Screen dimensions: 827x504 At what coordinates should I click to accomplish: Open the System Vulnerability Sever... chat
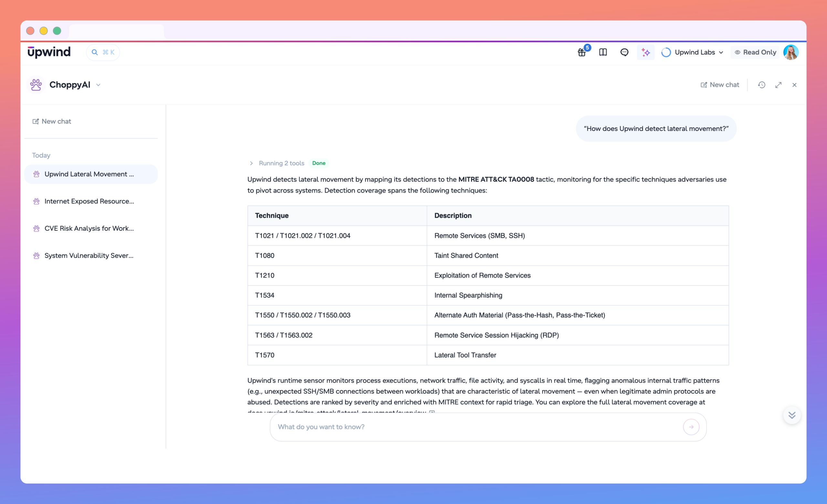[x=91, y=256]
